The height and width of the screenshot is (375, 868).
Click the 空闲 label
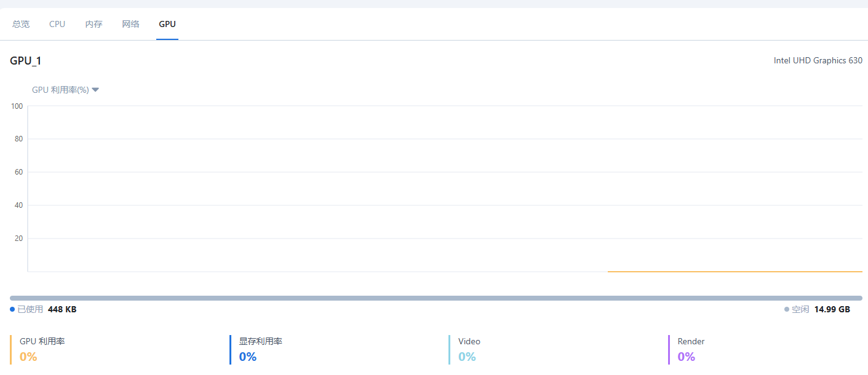[800, 309]
